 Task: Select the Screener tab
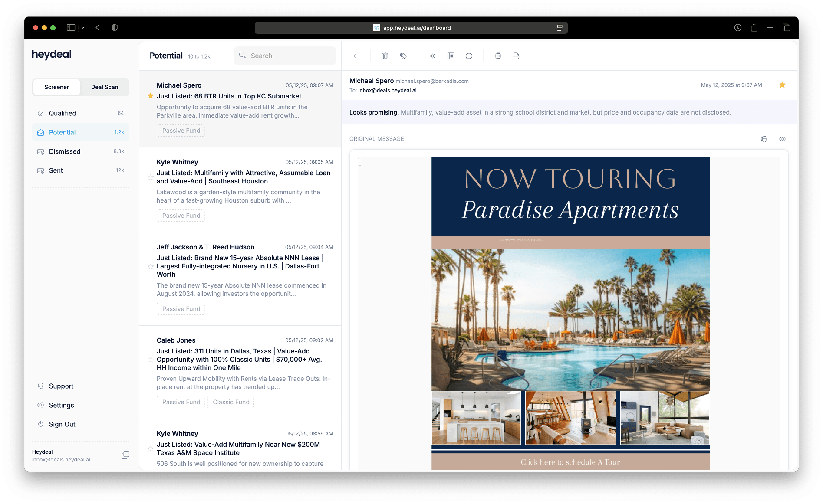[x=56, y=87]
